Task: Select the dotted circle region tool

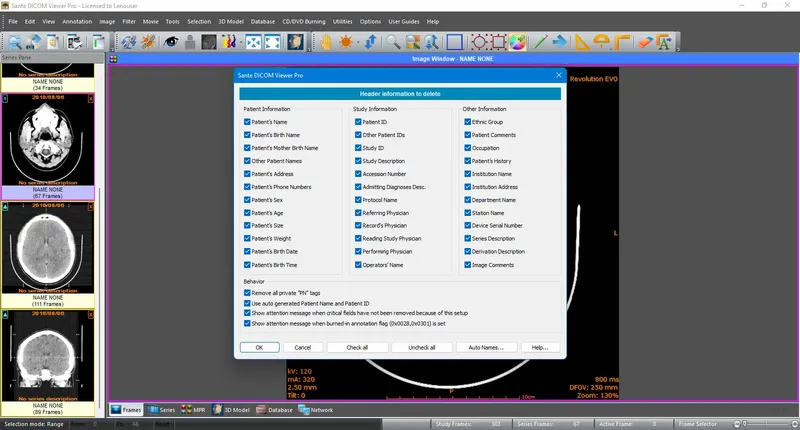Action: [479, 42]
